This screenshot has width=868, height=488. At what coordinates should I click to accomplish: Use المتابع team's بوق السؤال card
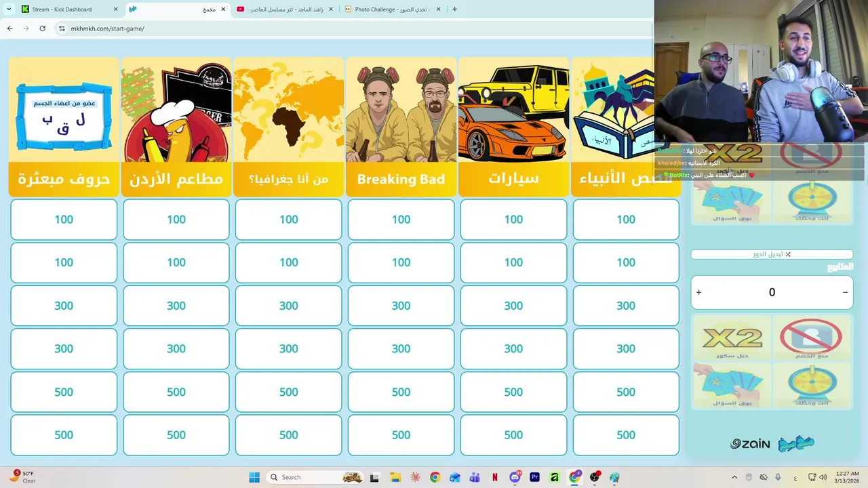(x=732, y=385)
